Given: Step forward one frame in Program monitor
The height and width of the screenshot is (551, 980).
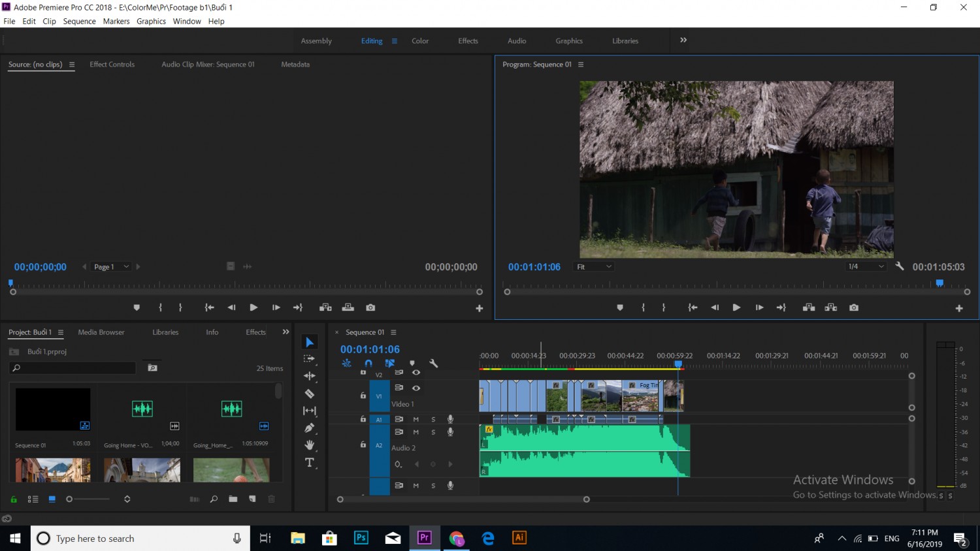Looking at the screenshot, I should pos(759,307).
